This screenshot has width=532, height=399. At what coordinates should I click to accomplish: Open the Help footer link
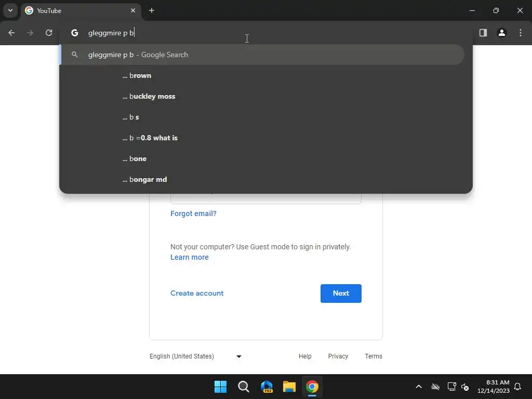point(305,356)
